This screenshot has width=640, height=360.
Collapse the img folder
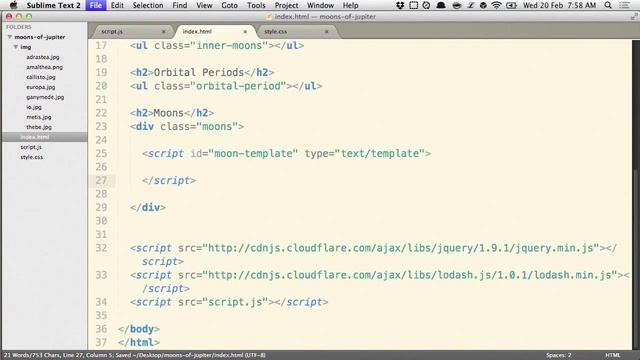point(16,47)
